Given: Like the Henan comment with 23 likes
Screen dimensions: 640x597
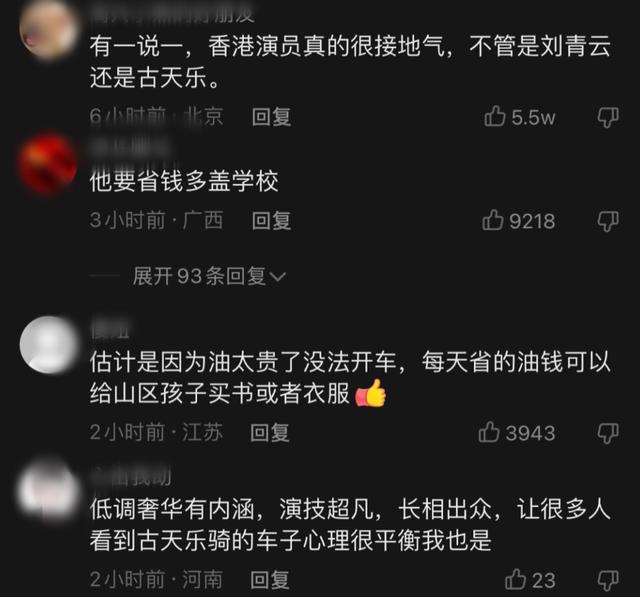Looking at the screenshot, I should 515,579.
